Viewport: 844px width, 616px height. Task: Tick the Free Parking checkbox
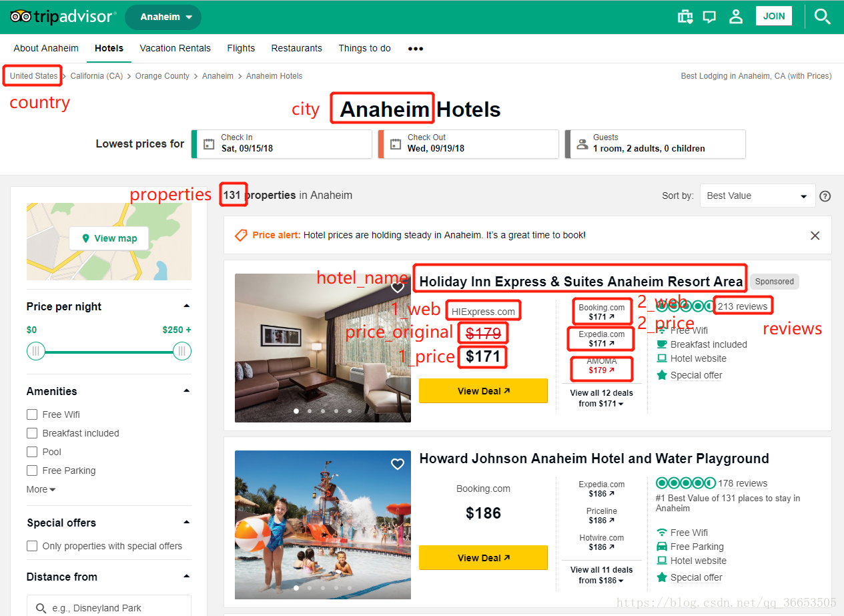click(32, 471)
